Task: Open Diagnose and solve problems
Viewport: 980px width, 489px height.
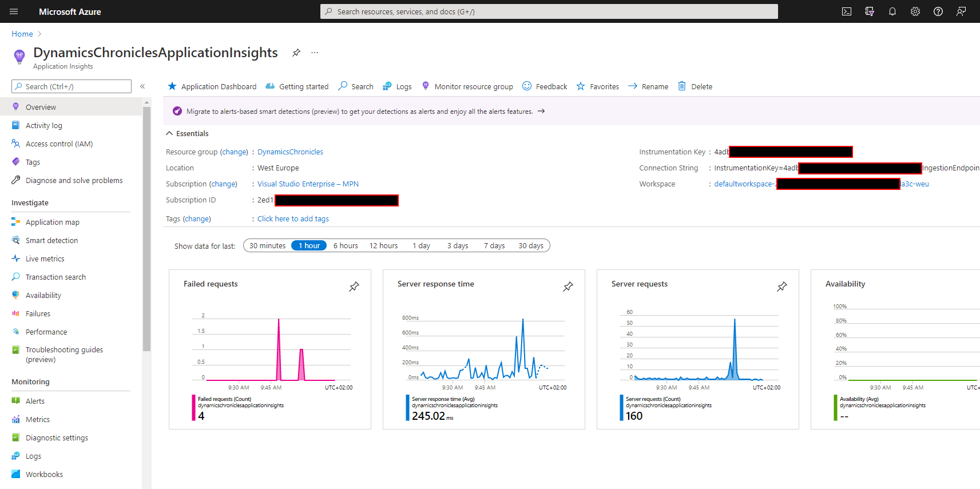Action: (71, 180)
